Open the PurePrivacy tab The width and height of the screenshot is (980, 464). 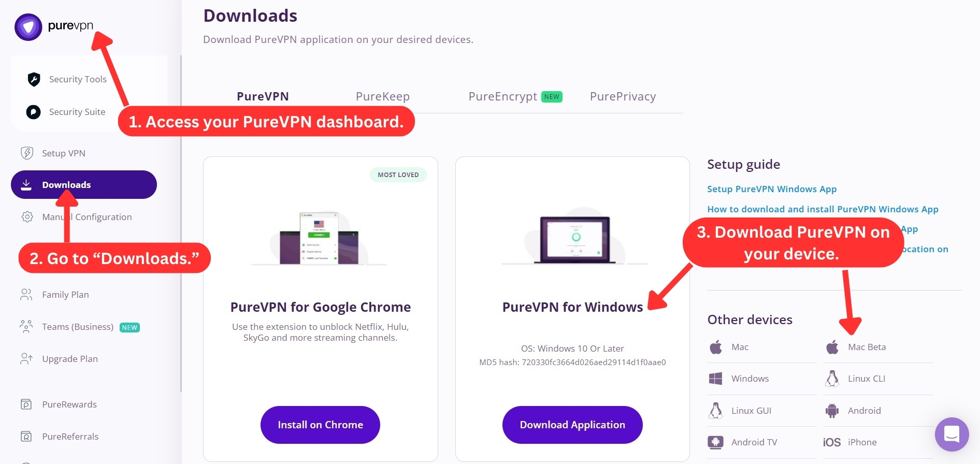[623, 96]
